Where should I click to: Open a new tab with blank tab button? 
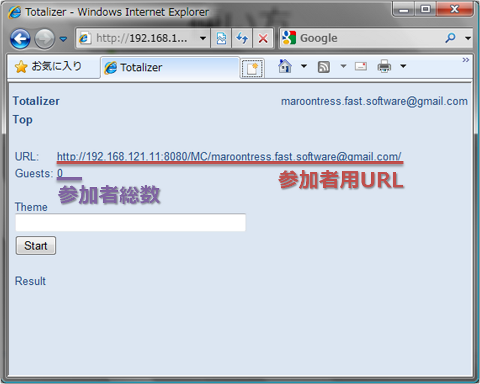(x=252, y=68)
